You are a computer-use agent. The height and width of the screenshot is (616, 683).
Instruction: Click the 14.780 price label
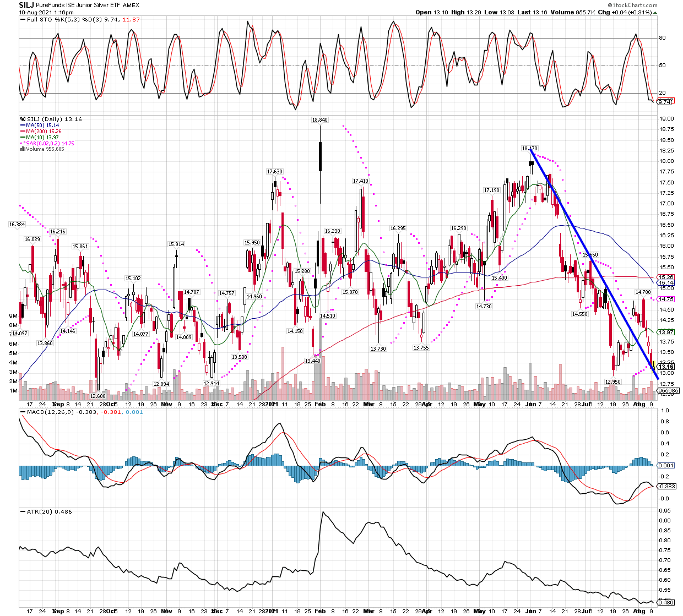tap(643, 292)
